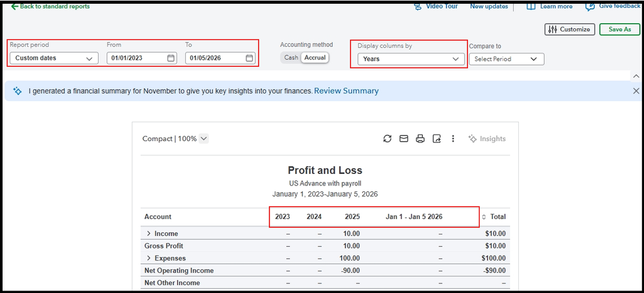Click the 2024 column header

(314, 216)
